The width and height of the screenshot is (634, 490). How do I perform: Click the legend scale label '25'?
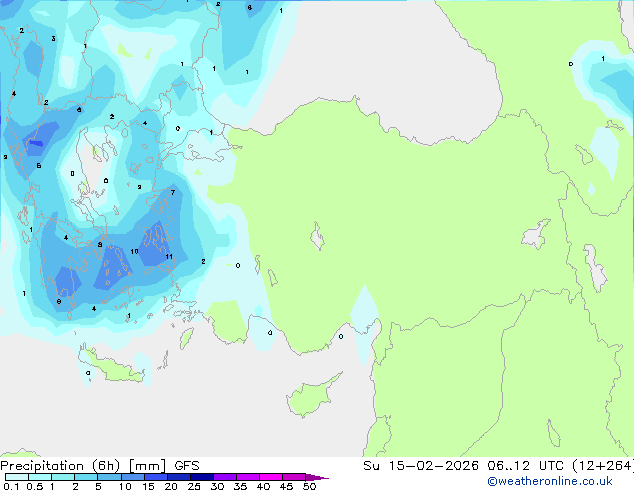[x=194, y=486]
